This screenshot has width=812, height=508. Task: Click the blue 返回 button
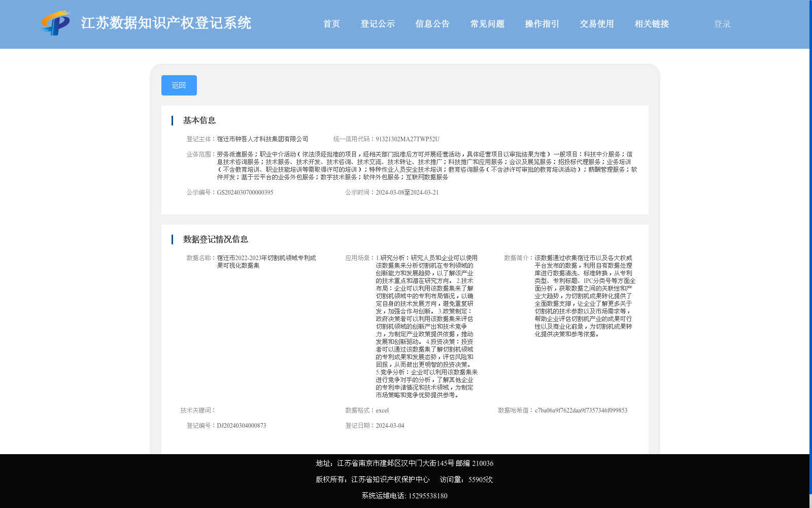pyautogui.click(x=179, y=85)
